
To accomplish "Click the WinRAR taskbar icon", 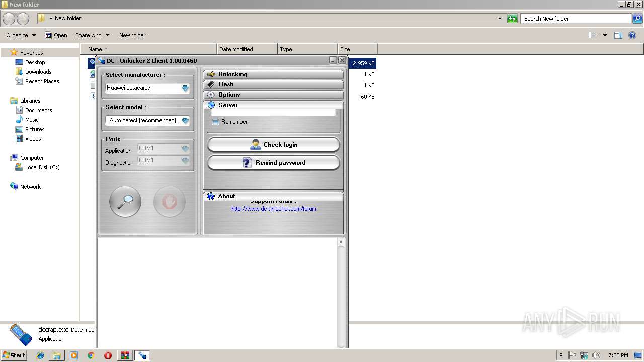I will click(125, 355).
